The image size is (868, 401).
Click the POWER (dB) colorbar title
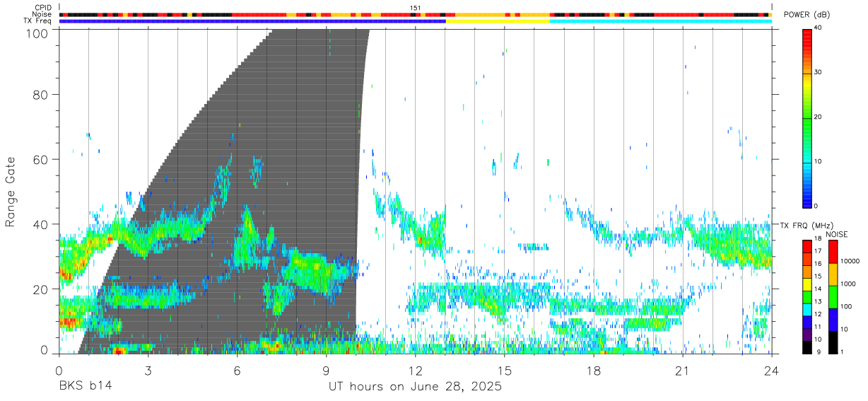click(807, 15)
